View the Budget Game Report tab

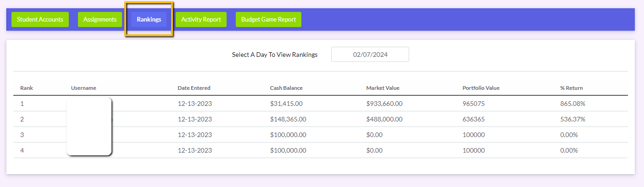(268, 19)
